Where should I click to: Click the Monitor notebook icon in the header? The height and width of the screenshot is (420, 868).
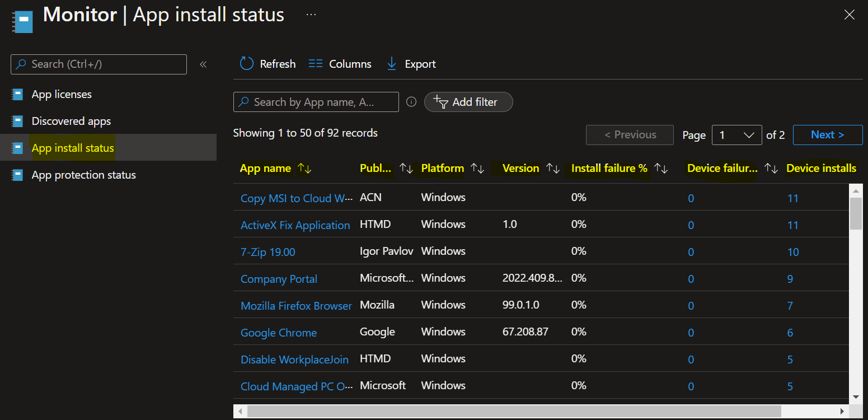point(22,21)
